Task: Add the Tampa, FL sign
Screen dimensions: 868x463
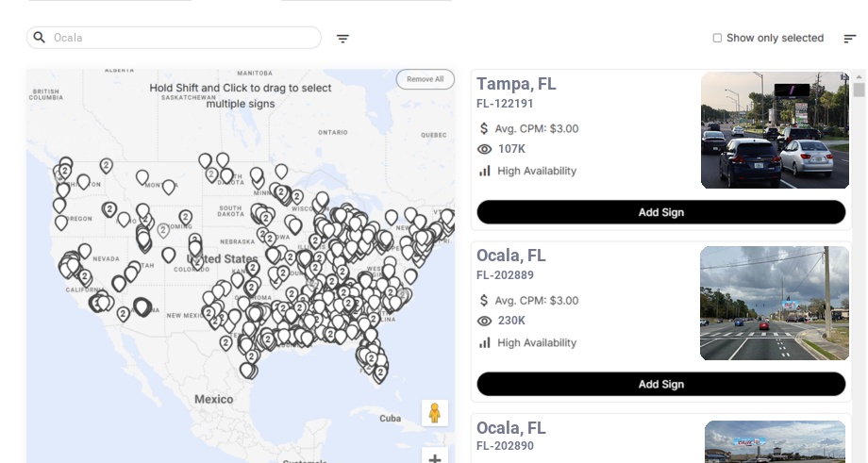Action: pos(660,212)
